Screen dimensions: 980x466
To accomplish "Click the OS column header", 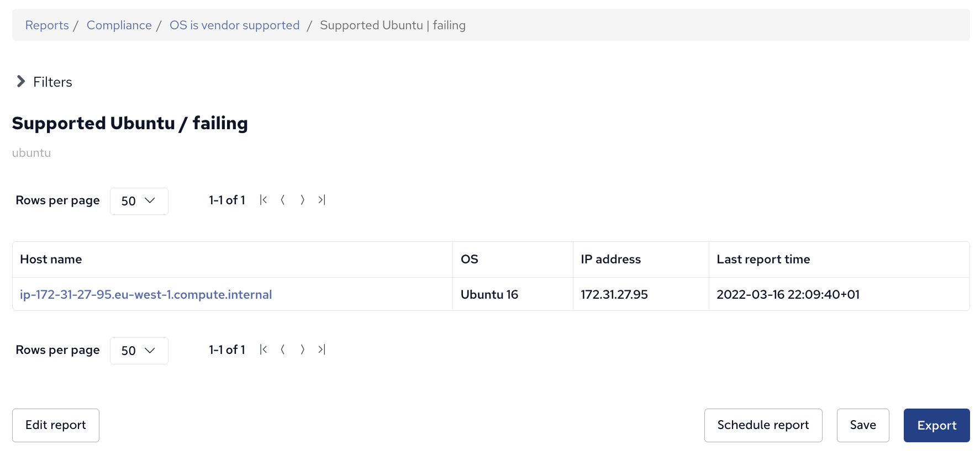I will coord(513,260).
